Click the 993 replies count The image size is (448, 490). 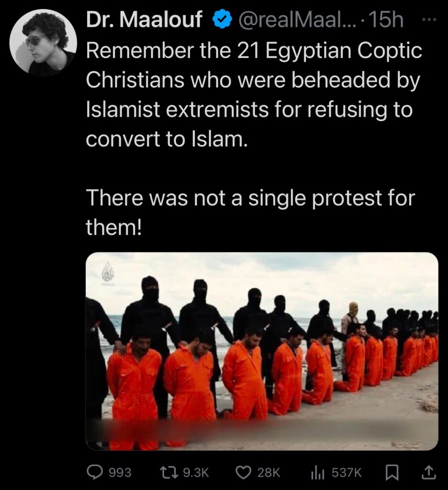(120, 472)
